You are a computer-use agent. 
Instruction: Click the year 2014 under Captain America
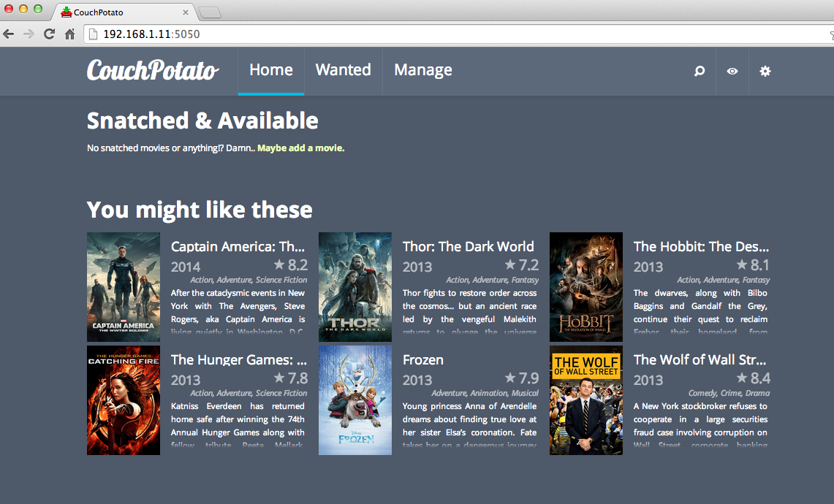click(186, 267)
